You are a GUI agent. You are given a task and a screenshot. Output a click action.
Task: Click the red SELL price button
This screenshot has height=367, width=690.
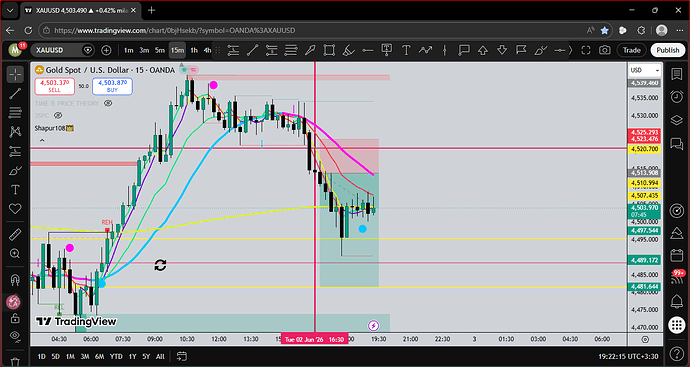(55, 86)
